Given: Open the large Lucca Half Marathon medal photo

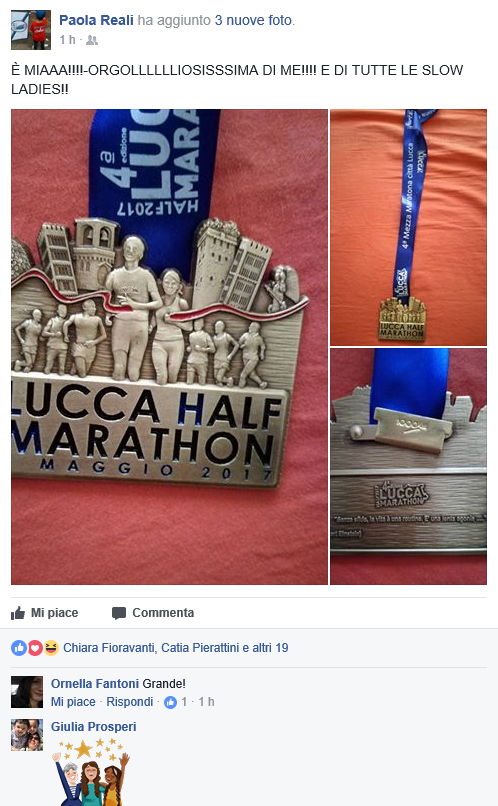Looking at the screenshot, I should (169, 346).
